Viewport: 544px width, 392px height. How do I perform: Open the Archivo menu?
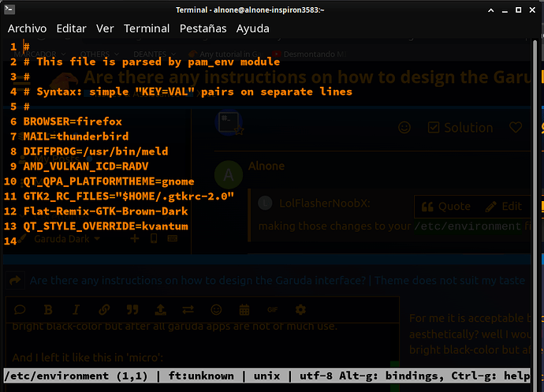(x=28, y=28)
